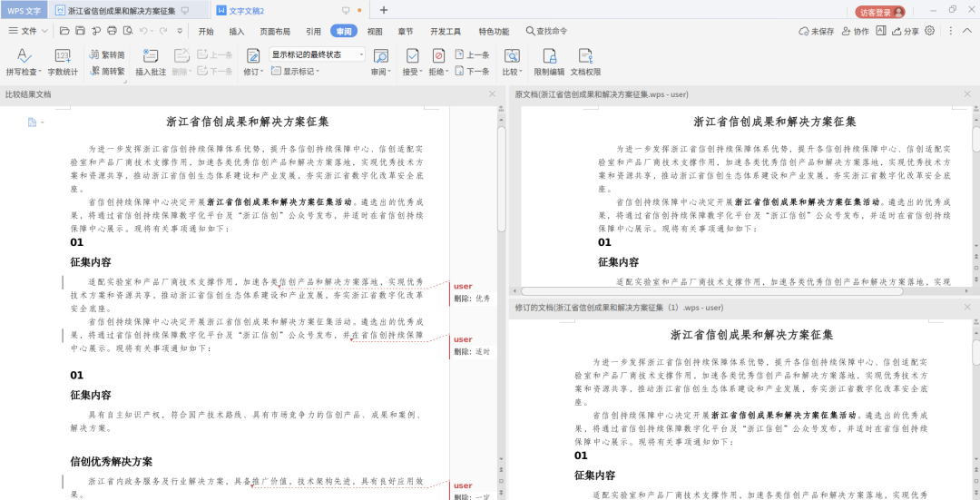Open 限制编辑 restrict editing
This screenshot has width=980, height=500.
[x=549, y=63]
